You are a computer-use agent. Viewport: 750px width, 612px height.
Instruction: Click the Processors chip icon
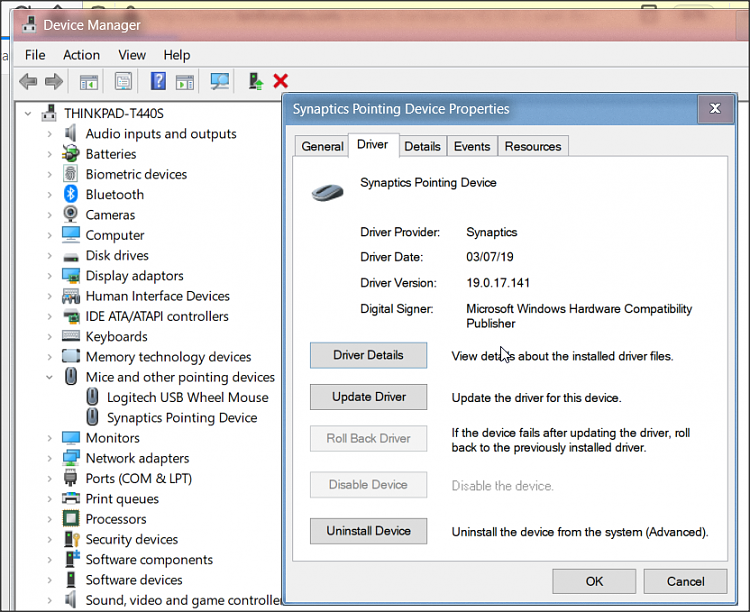tap(71, 519)
